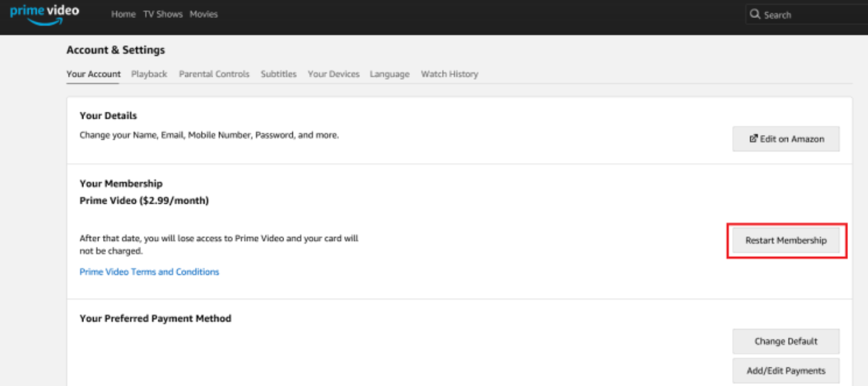Image resolution: width=868 pixels, height=386 pixels.
Task: Click the Add/Edit Payments button
Action: click(786, 371)
